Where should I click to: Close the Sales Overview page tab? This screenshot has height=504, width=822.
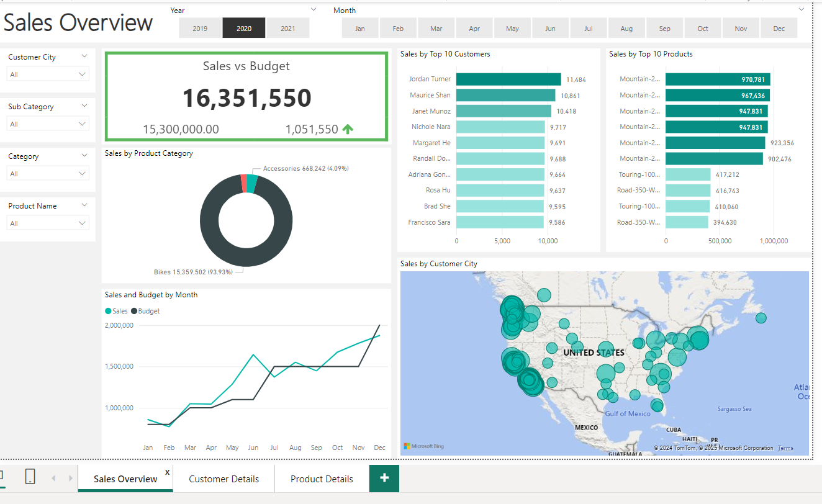[167, 472]
